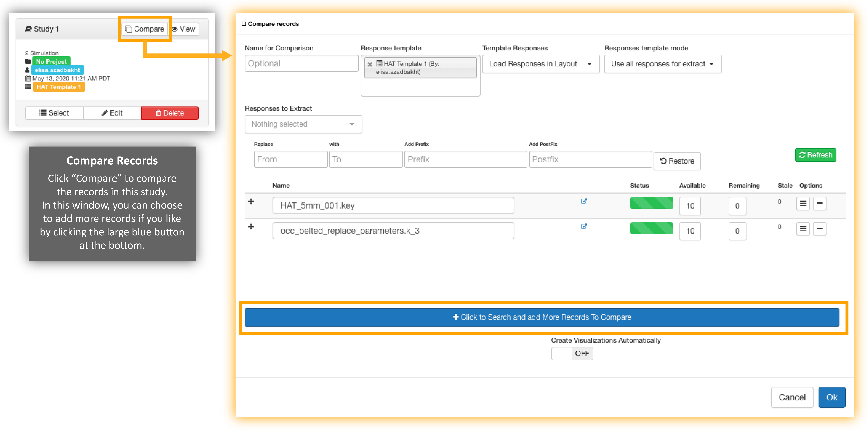Click the Replace From input field
The width and height of the screenshot is (868, 431).
pos(291,159)
